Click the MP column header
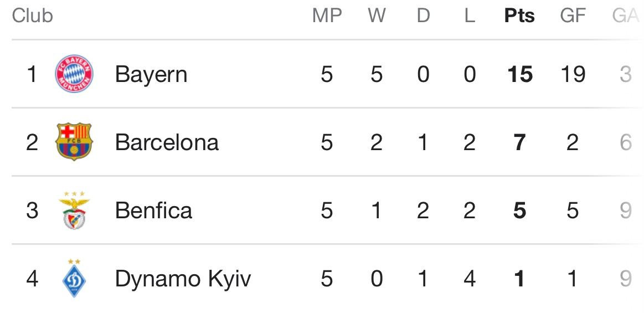The height and width of the screenshot is (313, 644). 327,16
